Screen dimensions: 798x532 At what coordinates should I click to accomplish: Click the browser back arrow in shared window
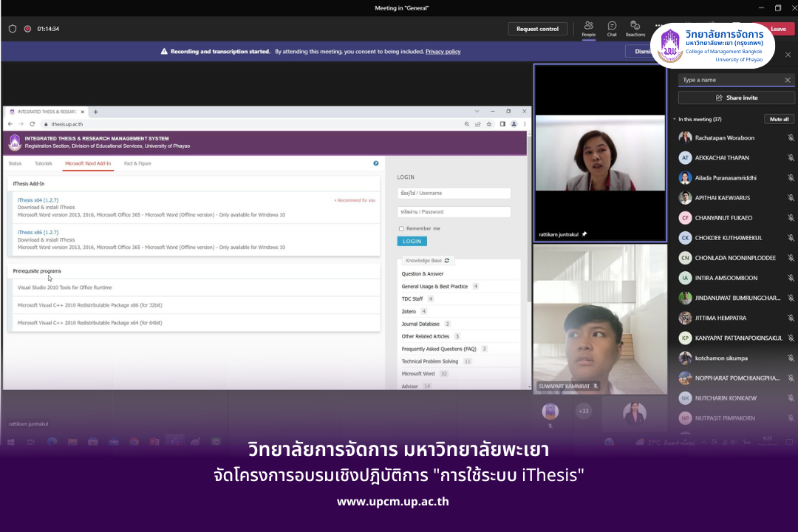point(10,123)
